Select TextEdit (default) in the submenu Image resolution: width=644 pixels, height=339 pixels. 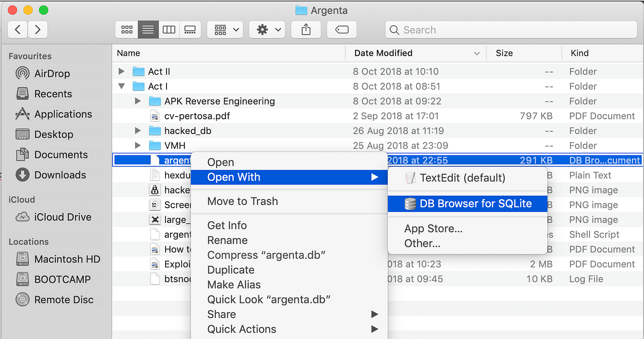tap(467, 178)
